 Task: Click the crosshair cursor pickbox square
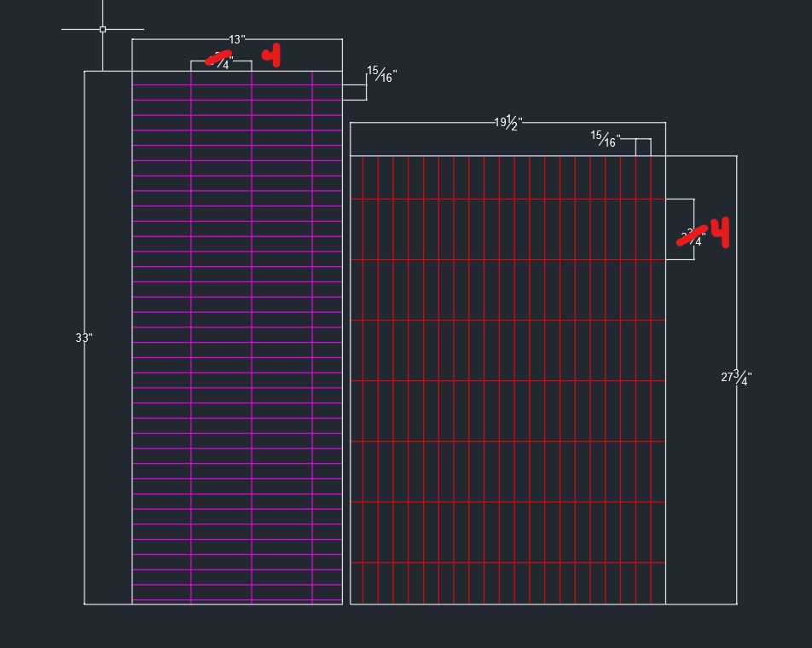point(103,29)
